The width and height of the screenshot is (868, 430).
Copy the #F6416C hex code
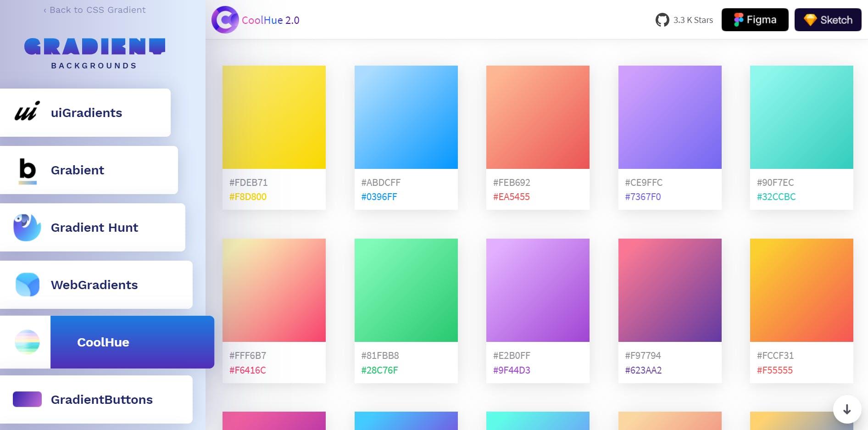point(247,370)
